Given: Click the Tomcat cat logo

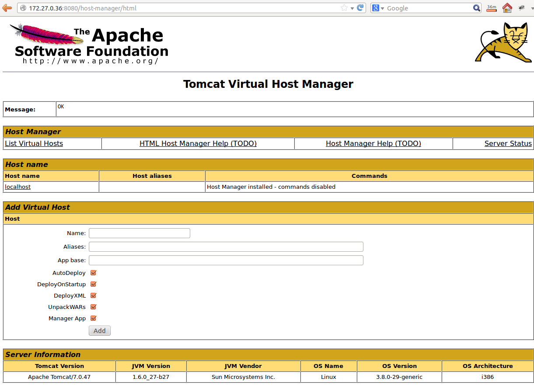Looking at the screenshot, I should coord(503,43).
